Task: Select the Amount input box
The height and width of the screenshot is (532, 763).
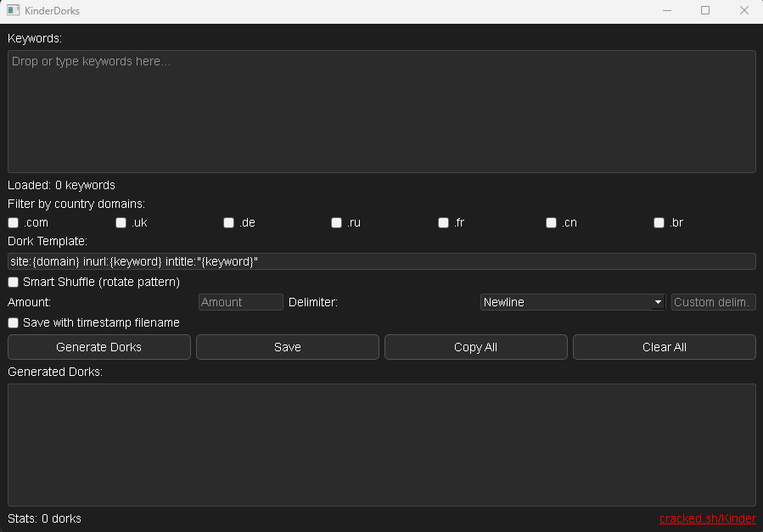Action: pyautogui.click(x=240, y=302)
